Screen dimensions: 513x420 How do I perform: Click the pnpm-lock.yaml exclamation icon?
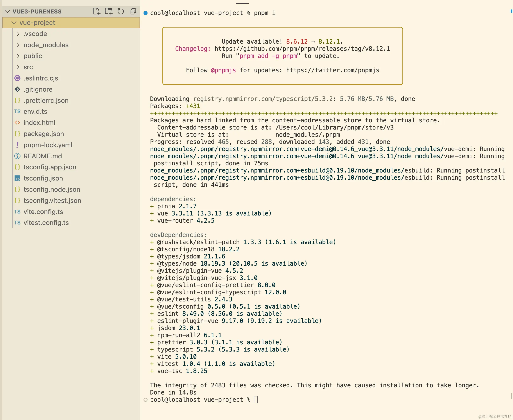(17, 145)
